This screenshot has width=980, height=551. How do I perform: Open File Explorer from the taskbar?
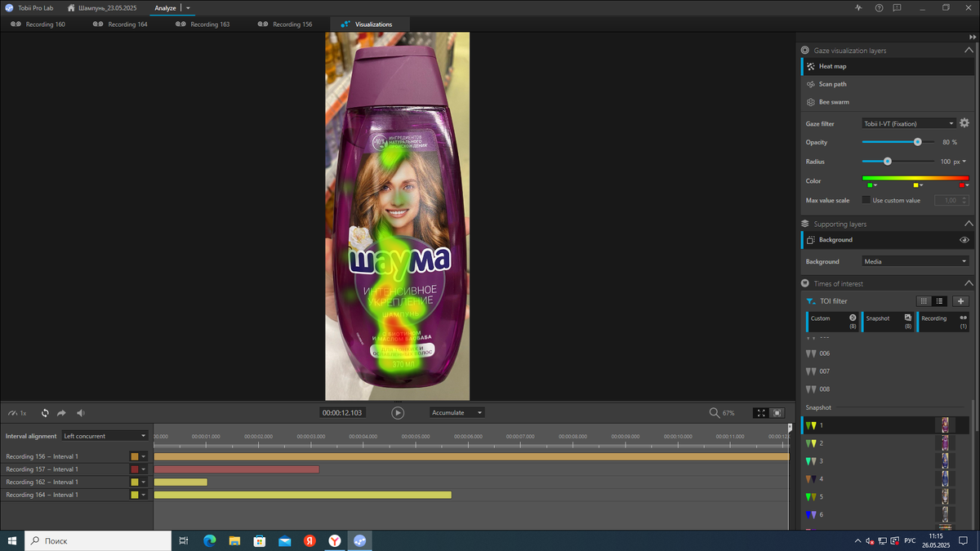234,540
